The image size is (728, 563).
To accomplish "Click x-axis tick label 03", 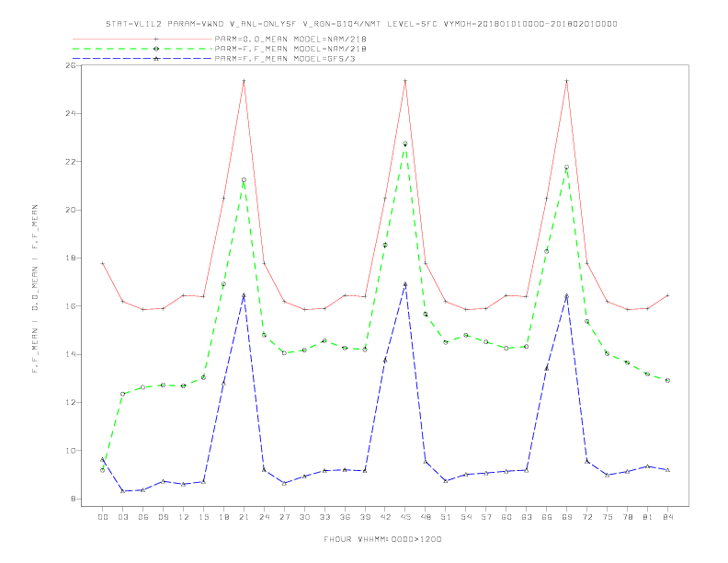I will (122, 517).
